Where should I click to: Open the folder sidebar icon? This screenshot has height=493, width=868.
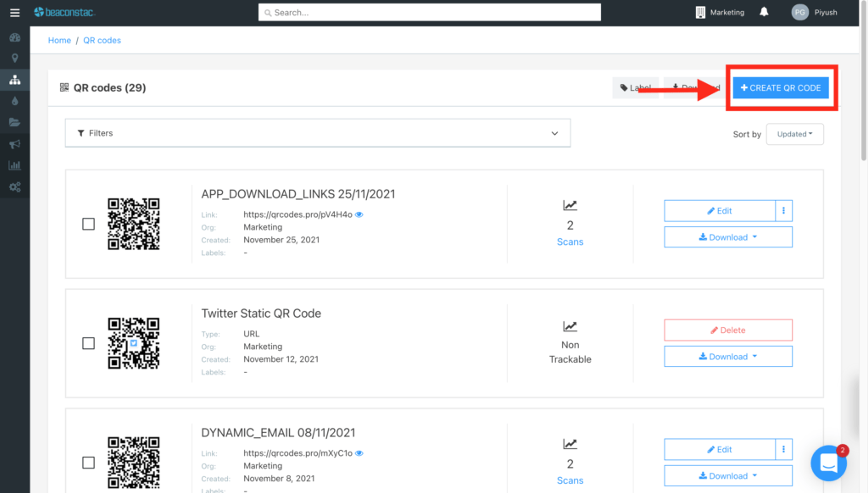tap(14, 122)
